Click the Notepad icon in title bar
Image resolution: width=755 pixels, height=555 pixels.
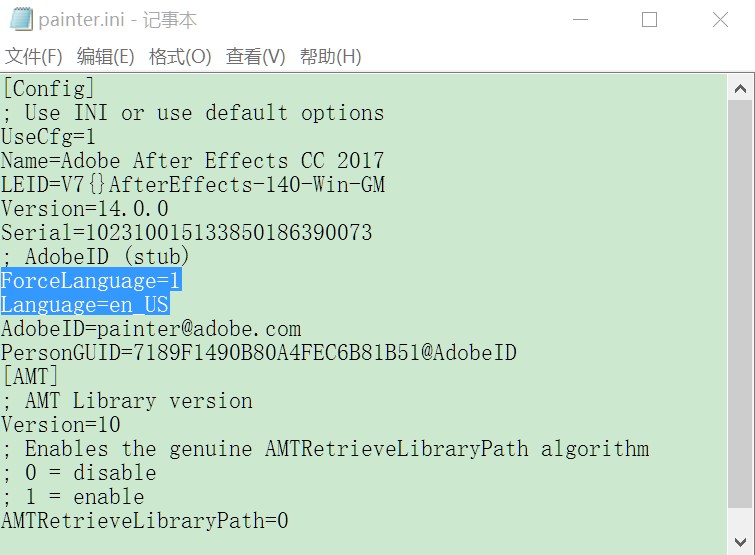pos(21,20)
